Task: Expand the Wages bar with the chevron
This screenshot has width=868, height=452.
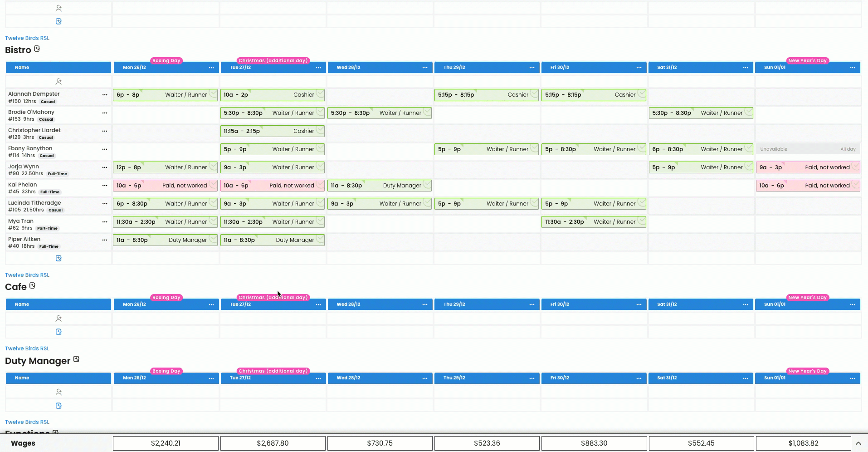Action: [x=858, y=443]
